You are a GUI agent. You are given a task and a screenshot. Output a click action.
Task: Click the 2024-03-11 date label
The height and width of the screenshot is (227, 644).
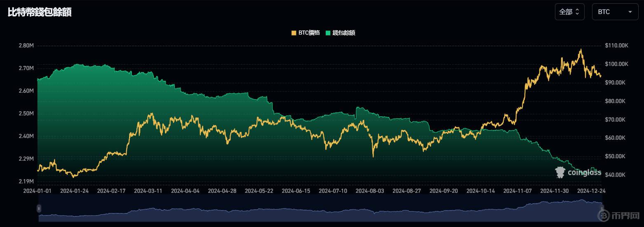tap(148, 191)
